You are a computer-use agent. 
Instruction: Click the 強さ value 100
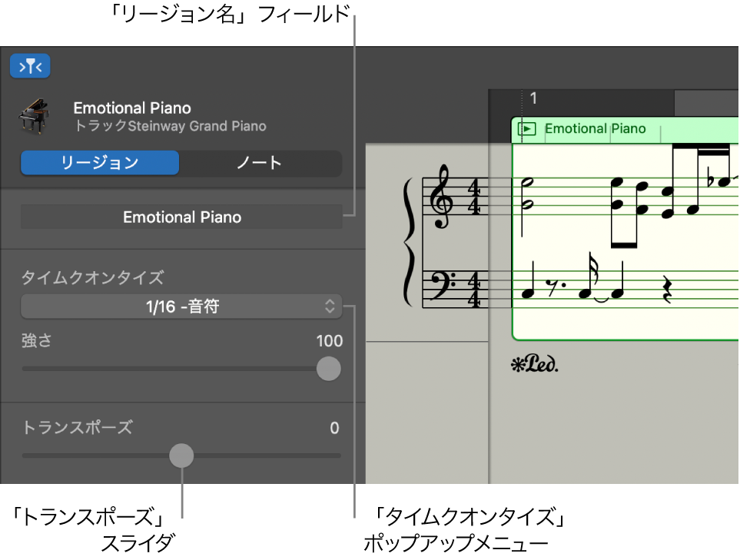click(x=329, y=340)
